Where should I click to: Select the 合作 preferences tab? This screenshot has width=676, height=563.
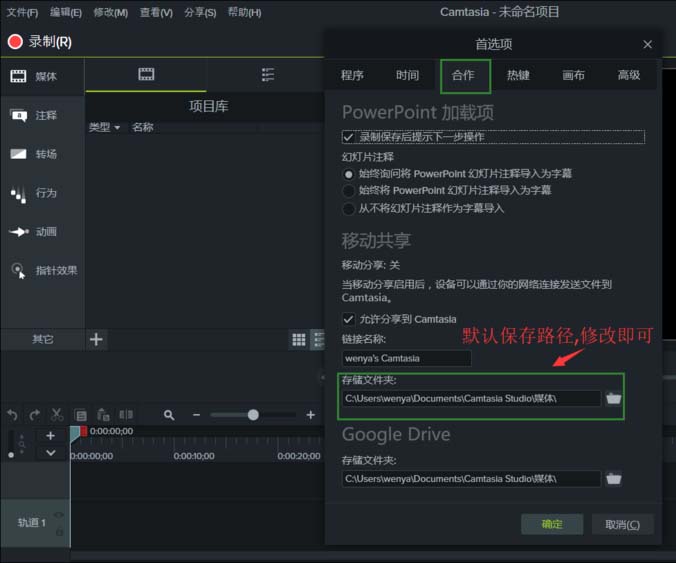pos(466,76)
